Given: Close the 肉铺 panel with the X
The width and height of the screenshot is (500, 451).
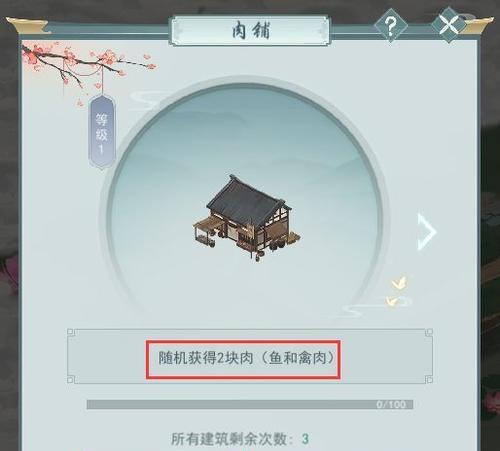Looking at the screenshot, I should coord(449,24).
